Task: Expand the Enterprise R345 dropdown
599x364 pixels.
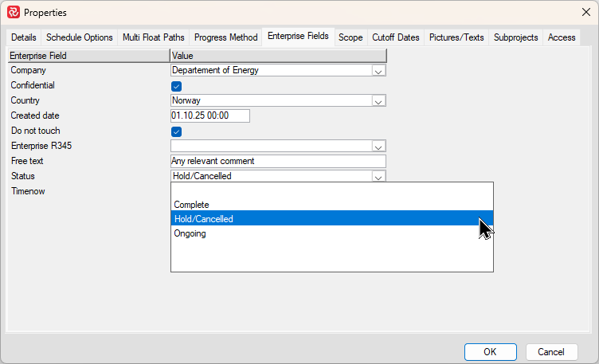Action: (379, 147)
